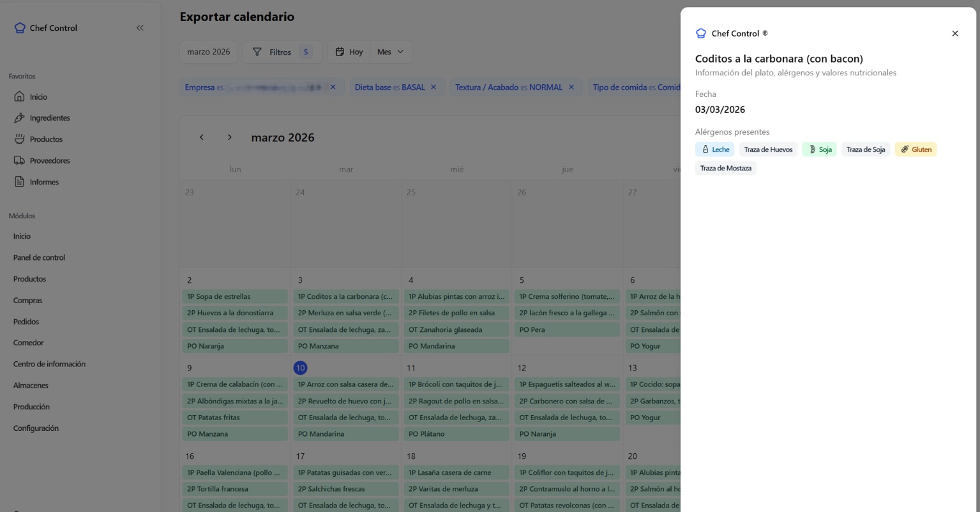Select the green Soja allergen tag
Image resolution: width=980 pixels, height=512 pixels.
pos(819,149)
